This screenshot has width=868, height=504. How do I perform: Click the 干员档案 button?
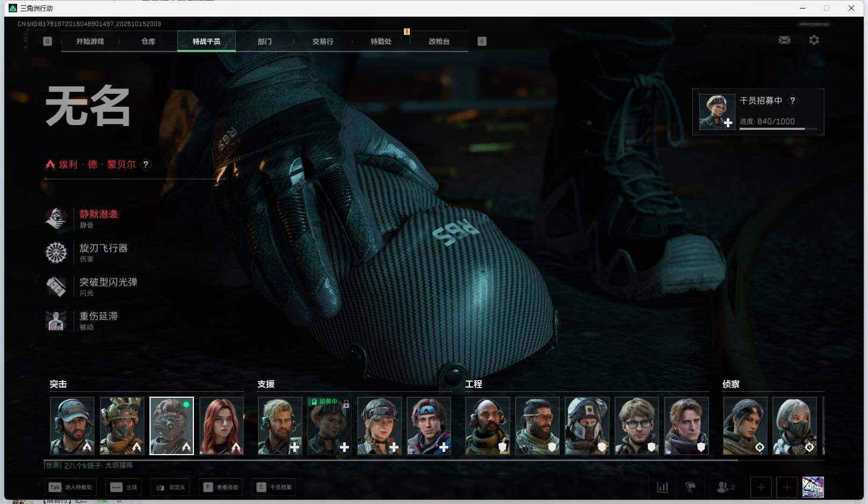[274, 487]
